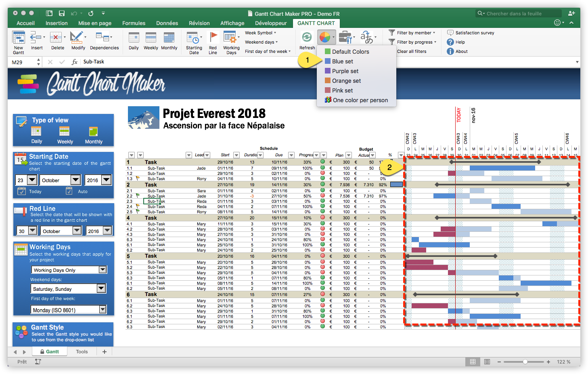Click the cell name box M29

coord(22,62)
